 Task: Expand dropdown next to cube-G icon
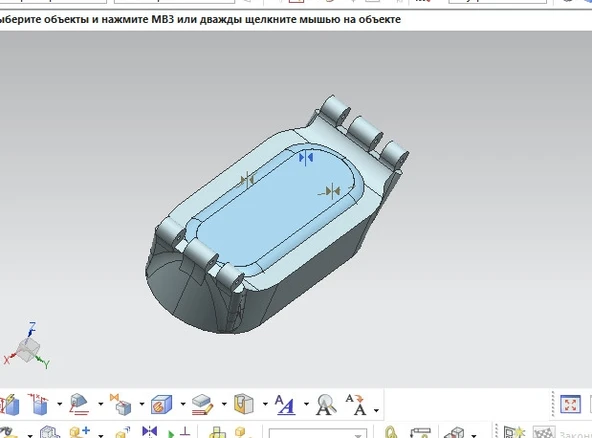pos(183,404)
